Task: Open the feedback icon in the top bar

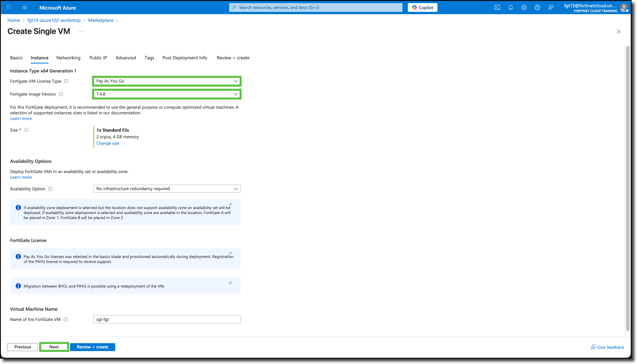Action: (551, 7)
